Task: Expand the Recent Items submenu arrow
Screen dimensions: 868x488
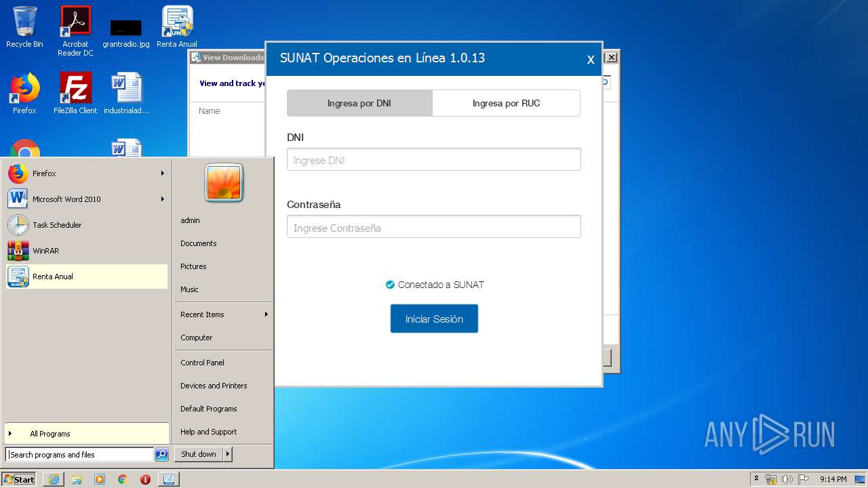Action: (x=267, y=314)
